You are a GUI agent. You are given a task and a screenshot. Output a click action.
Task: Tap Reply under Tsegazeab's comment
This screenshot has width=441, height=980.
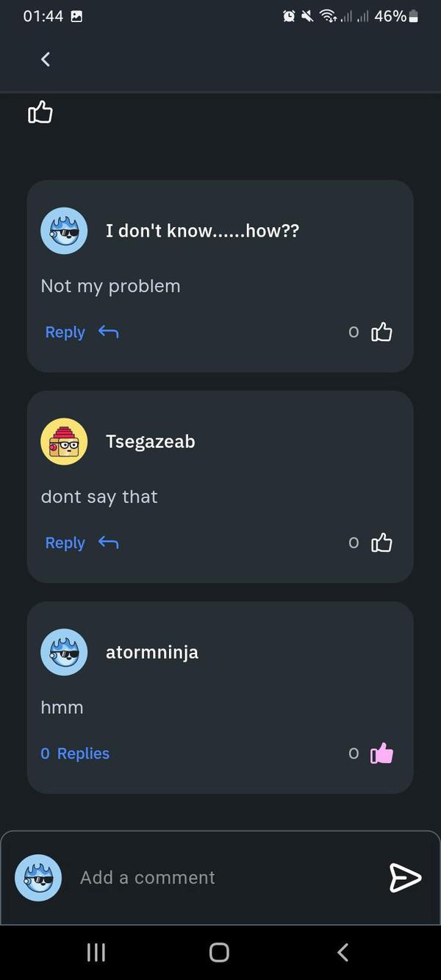(x=65, y=543)
